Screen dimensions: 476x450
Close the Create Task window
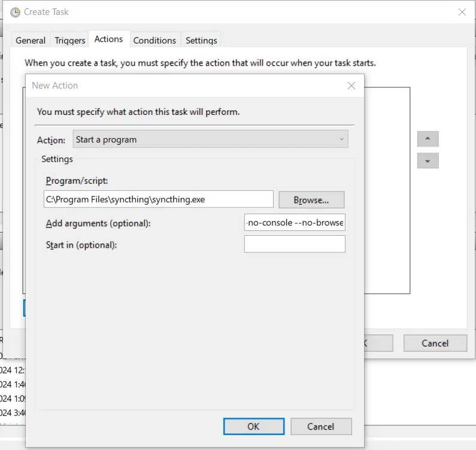[x=462, y=12]
